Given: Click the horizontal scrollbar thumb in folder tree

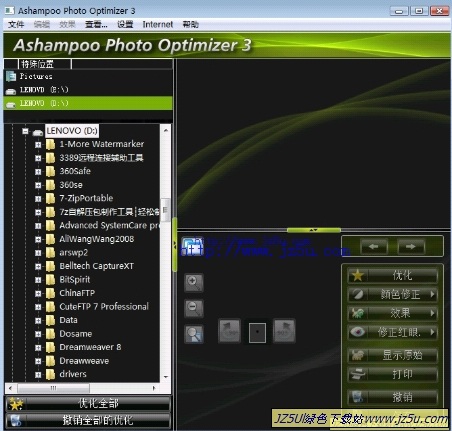Looking at the screenshot, I should pos(53,388).
